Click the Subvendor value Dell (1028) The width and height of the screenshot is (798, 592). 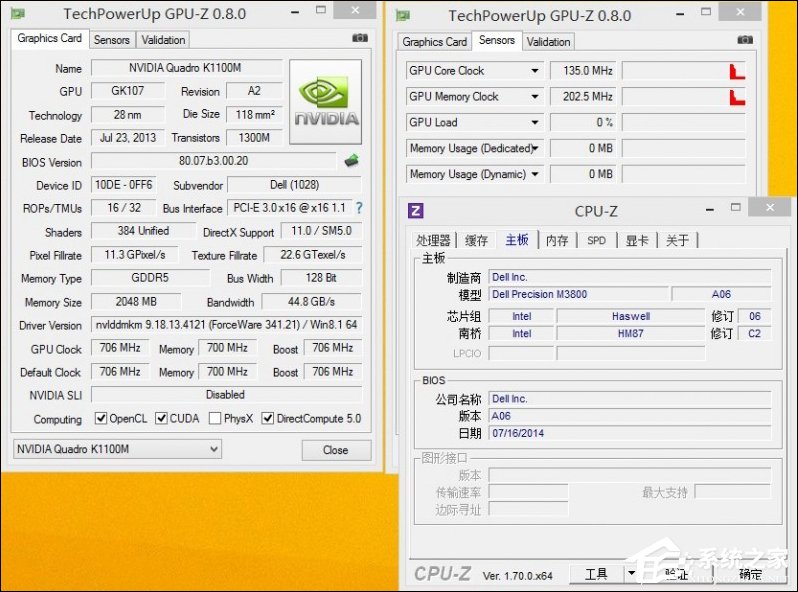click(x=295, y=185)
